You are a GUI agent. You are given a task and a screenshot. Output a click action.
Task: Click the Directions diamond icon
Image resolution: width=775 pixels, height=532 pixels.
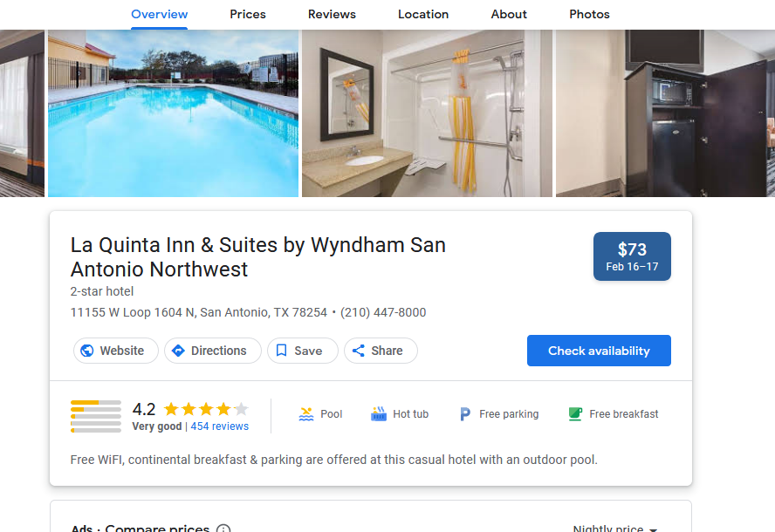(x=178, y=351)
